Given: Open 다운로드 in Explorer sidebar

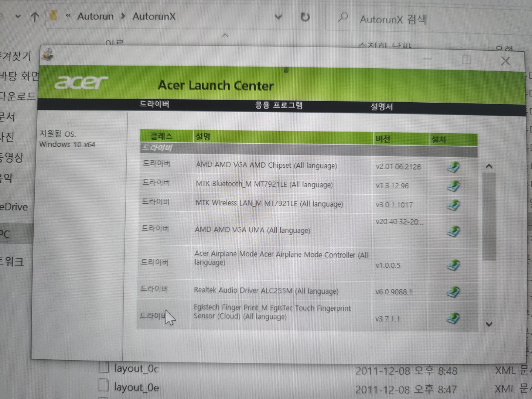Looking at the screenshot, I should (x=18, y=96).
